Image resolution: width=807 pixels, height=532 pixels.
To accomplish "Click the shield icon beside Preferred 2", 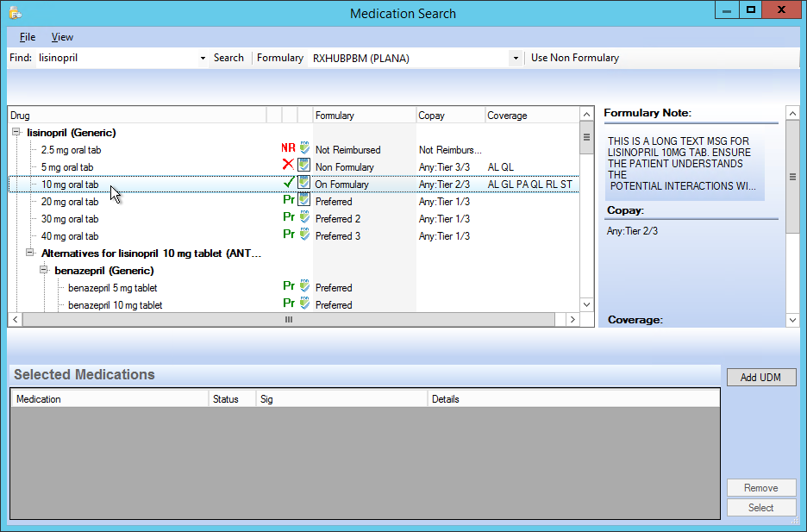I will click(x=304, y=217).
